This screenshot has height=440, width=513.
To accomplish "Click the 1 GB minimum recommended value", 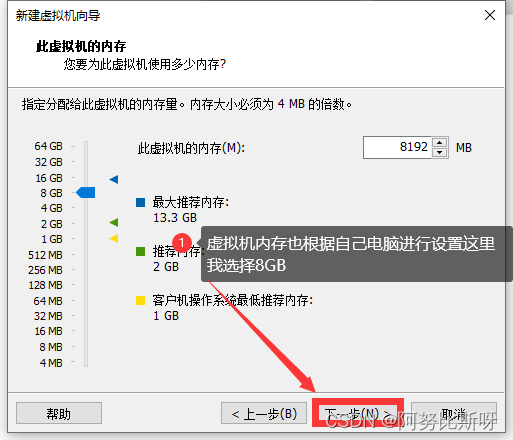I will click(166, 316).
